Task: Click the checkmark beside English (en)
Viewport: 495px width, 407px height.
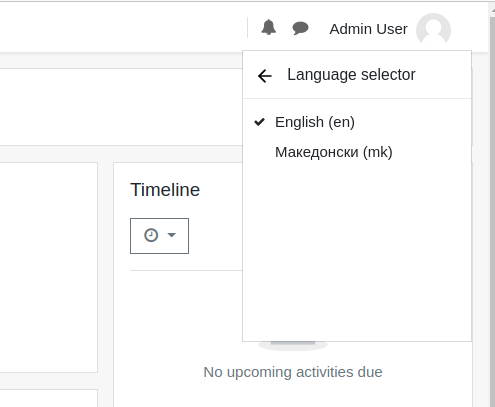Action: pyautogui.click(x=260, y=122)
